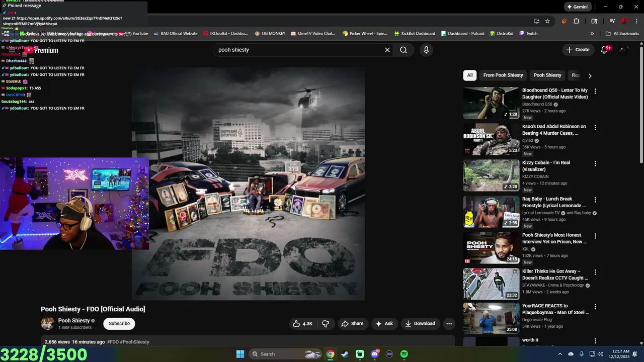Open Chrome three-dot menu
This screenshot has width=644, height=362.
coord(635,21)
